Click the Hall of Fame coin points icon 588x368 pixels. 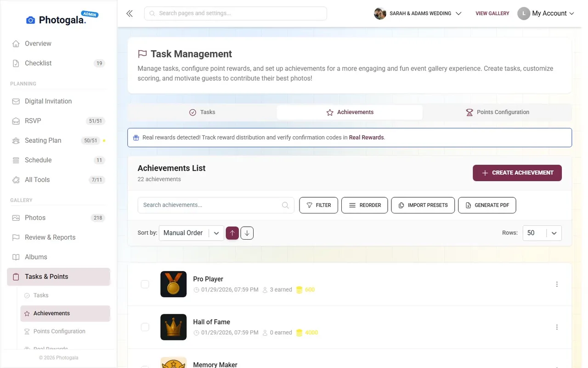[299, 333]
